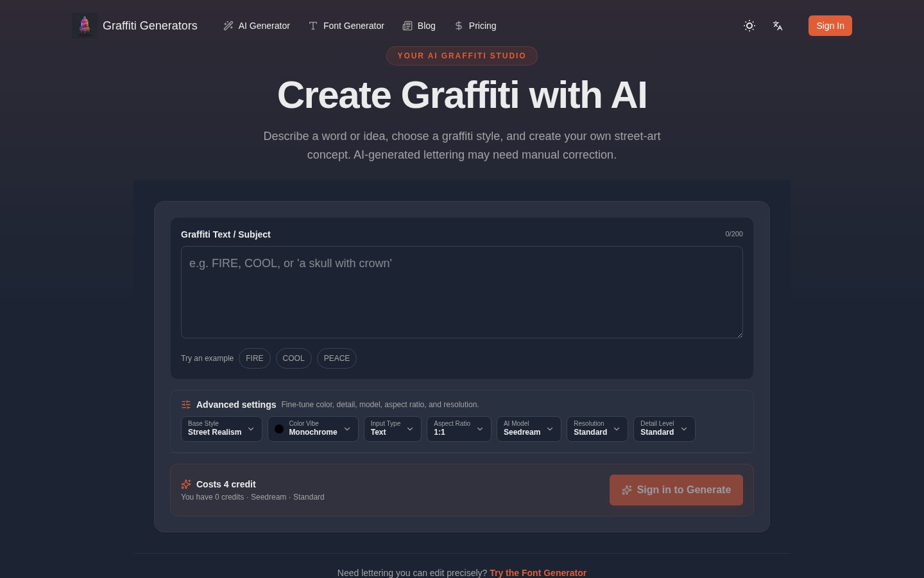
Task: Click the Try an example label
Action: click(207, 358)
